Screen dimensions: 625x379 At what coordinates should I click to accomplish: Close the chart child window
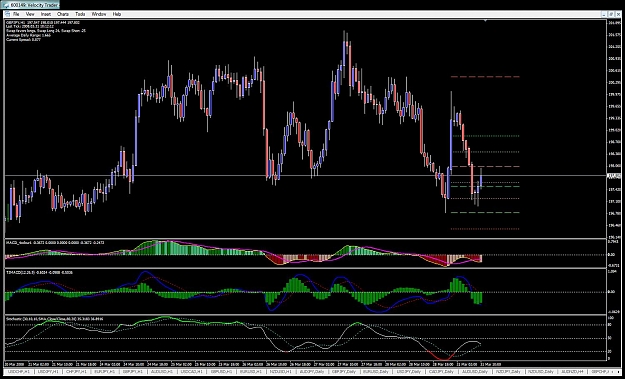(x=618, y=14)
